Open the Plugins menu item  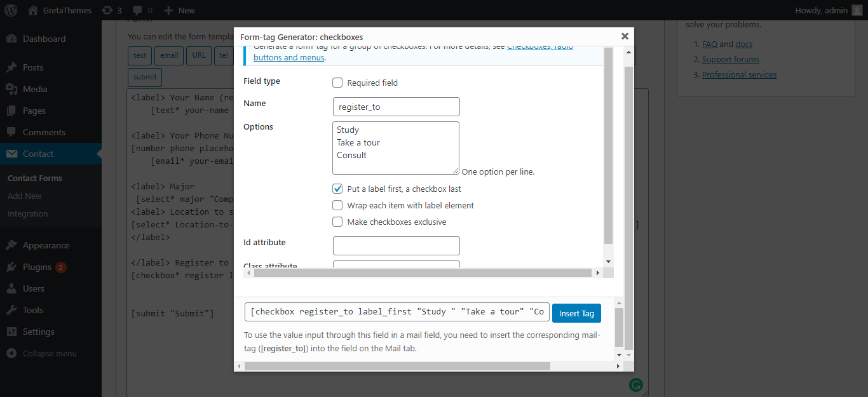click(x=51, y=267)
